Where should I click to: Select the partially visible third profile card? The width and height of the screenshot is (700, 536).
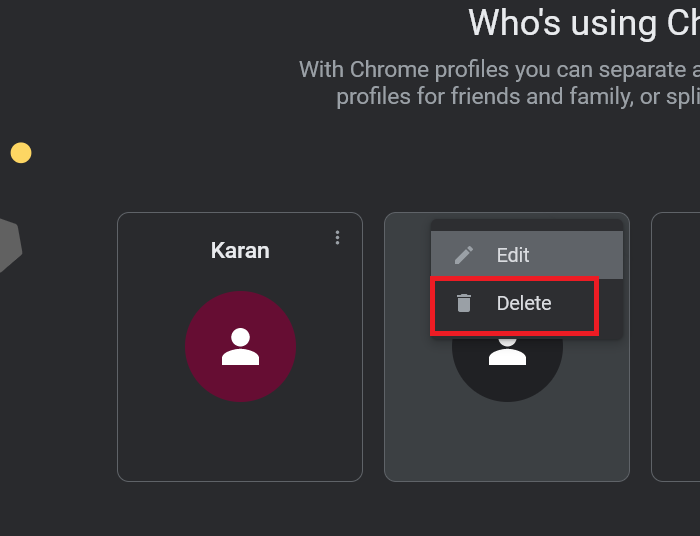(676, 346)
